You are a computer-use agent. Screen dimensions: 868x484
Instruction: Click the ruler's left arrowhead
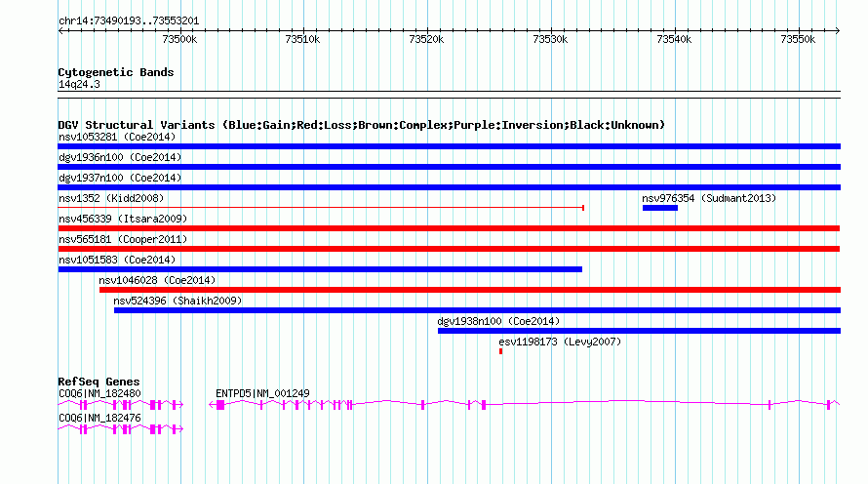(60, 31)
